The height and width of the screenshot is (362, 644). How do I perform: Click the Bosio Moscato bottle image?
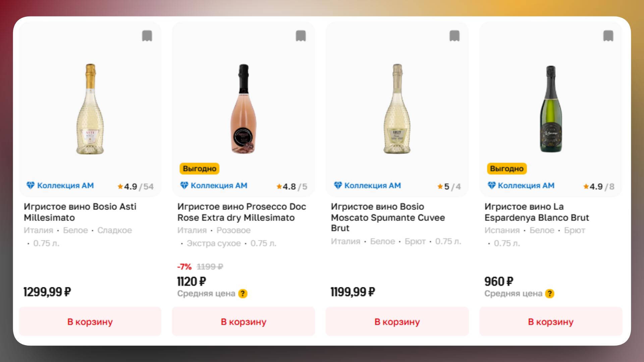point(397,109)
